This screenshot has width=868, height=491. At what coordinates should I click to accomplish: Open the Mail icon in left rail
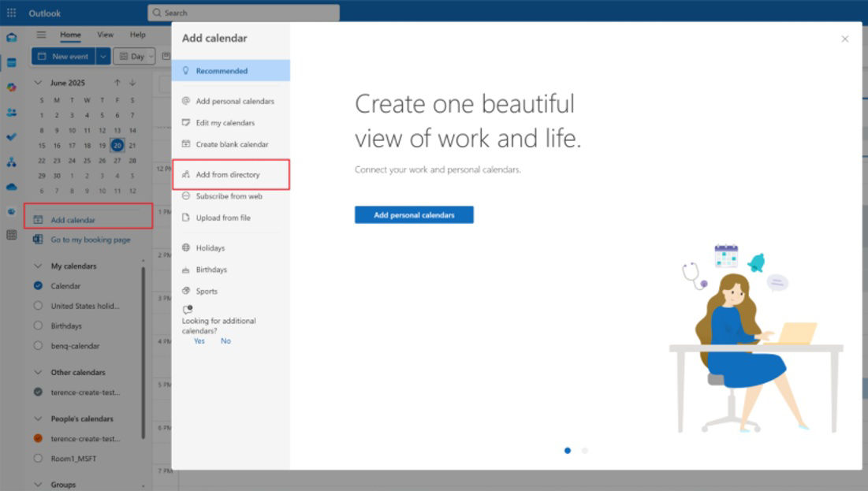coord(11,37)
